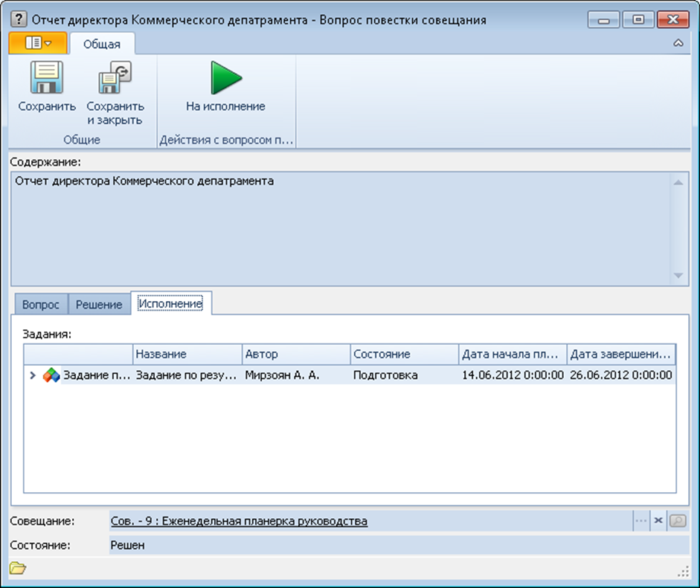Click the 26.06.2012 0:00:00 end date cell
The height and width of the screenshot is (588, 700).
pos(621,375)
